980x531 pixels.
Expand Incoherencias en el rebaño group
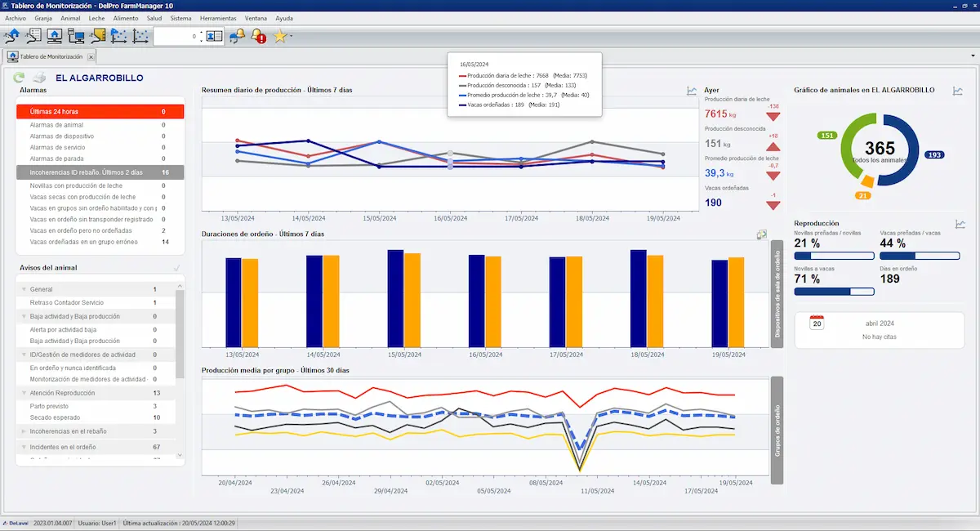[23, 431]
